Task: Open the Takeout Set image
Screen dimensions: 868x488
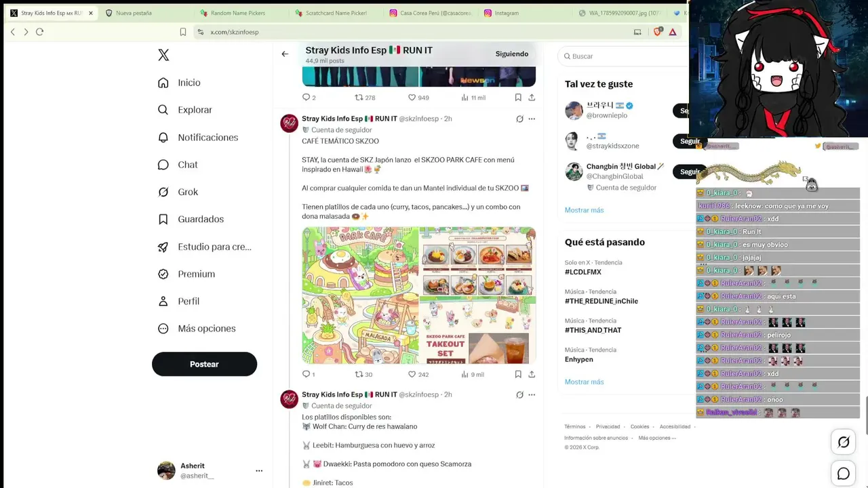Action: click(477, 330)
